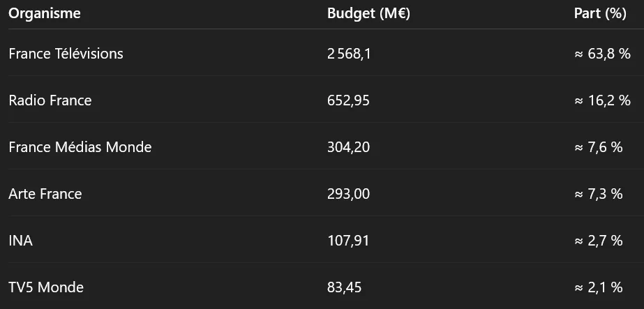The width and height of the screenshot is (644, 309).
Task: Click the share value ≈ 2,7 %
Action: (x=599, y=241)
